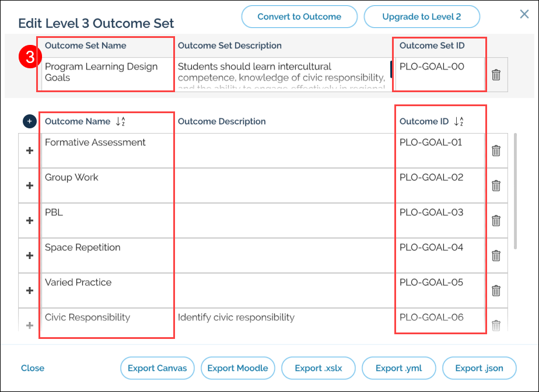The height and width of the screenshot is (392, 539).
Task: Upgrade outcome set to Level 2
Action: pyautogui.click(x=422, y=17)
